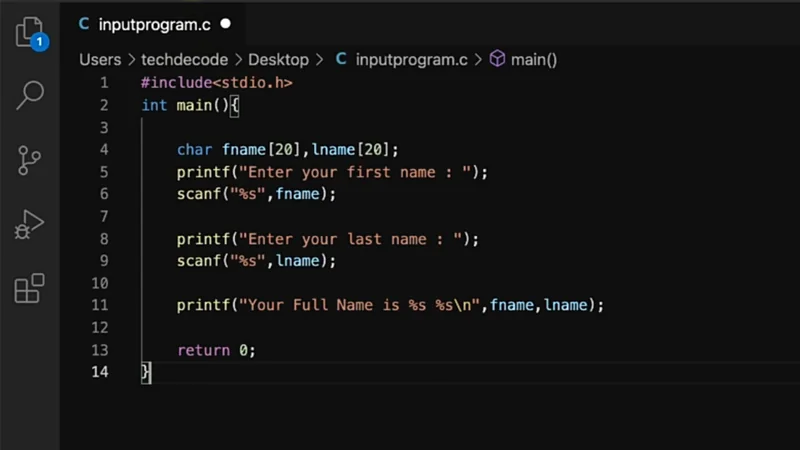
Task: Open the Run and Debug view
Action: point(29,225)
